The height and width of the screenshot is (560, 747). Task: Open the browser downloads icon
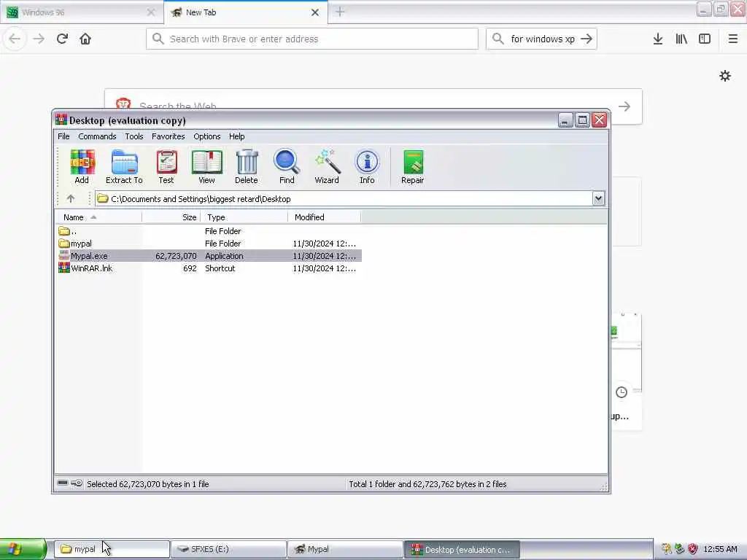point(658,39)
